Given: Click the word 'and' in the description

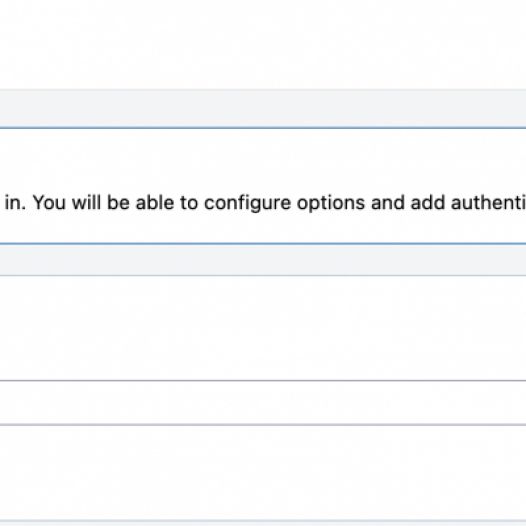Looking at the screenshot, I should point(388,203).
